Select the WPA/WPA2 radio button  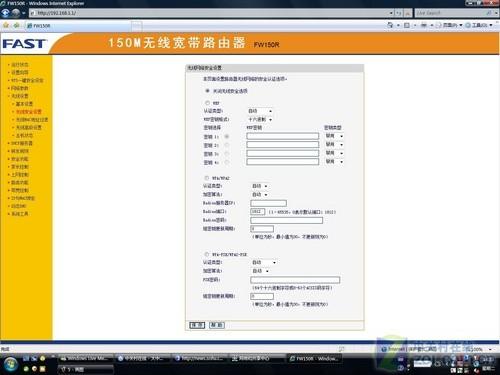coord(207,178)
